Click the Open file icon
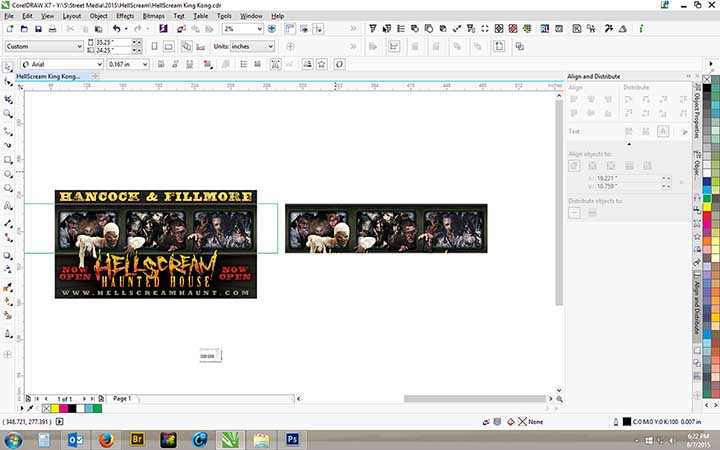This screenshot has height=450, width=720. (x=24, y=29)
